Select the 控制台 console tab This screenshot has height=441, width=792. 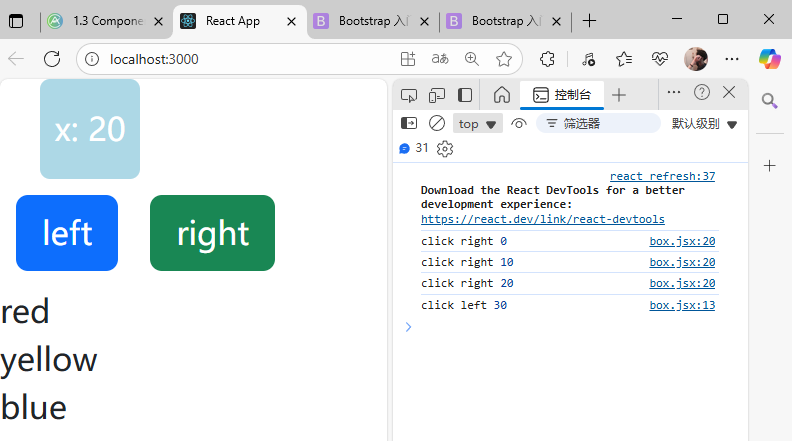click(x=562, y=95)
